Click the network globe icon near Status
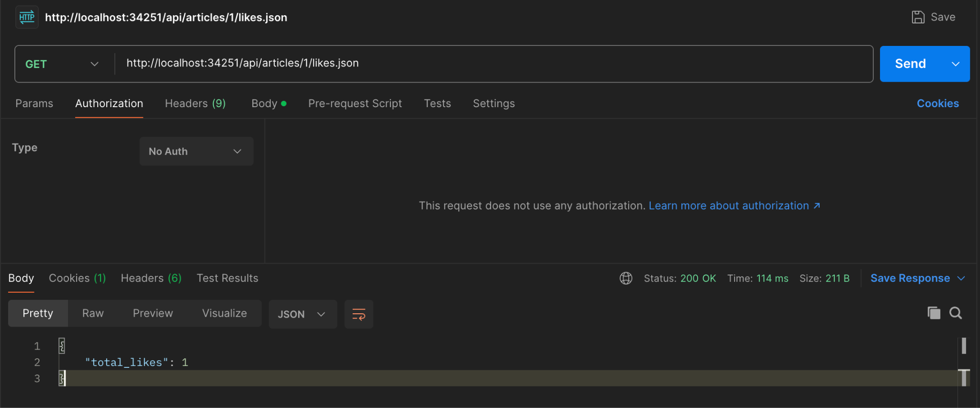The width and height of the screenshot is (980, 408). pos(626,278)
